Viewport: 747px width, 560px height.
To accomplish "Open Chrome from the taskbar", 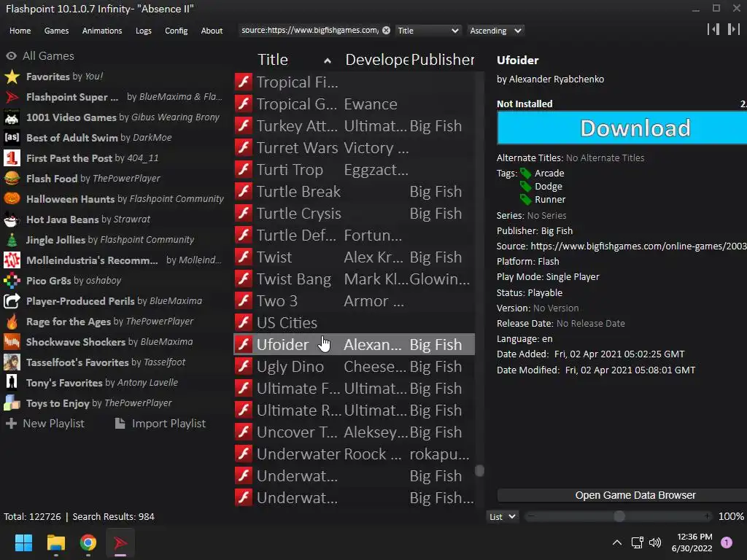I will (x=88, y=542).
